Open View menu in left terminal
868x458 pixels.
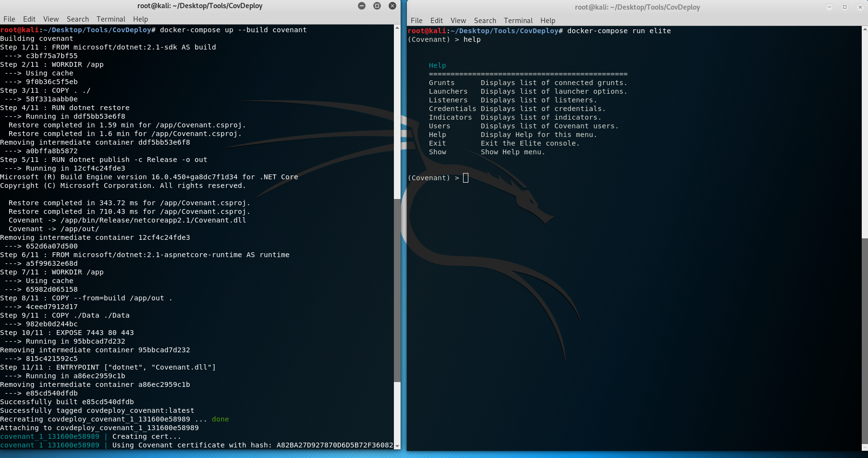[51, 19]
